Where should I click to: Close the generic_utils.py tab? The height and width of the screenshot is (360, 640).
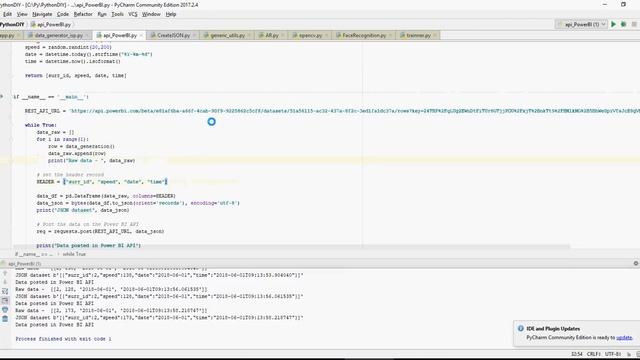(249, 36)
